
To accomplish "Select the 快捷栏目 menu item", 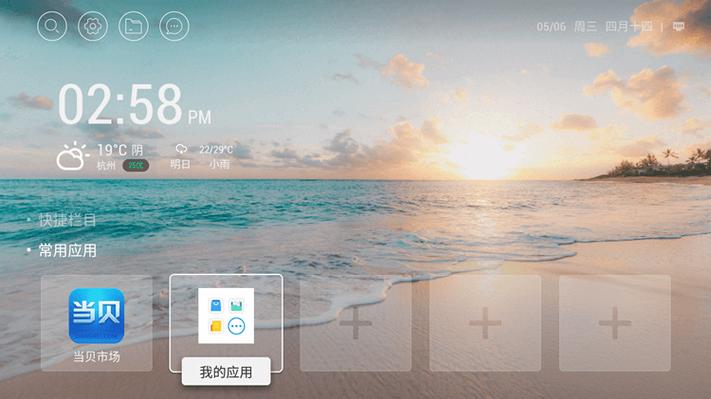I will [67, 220].
